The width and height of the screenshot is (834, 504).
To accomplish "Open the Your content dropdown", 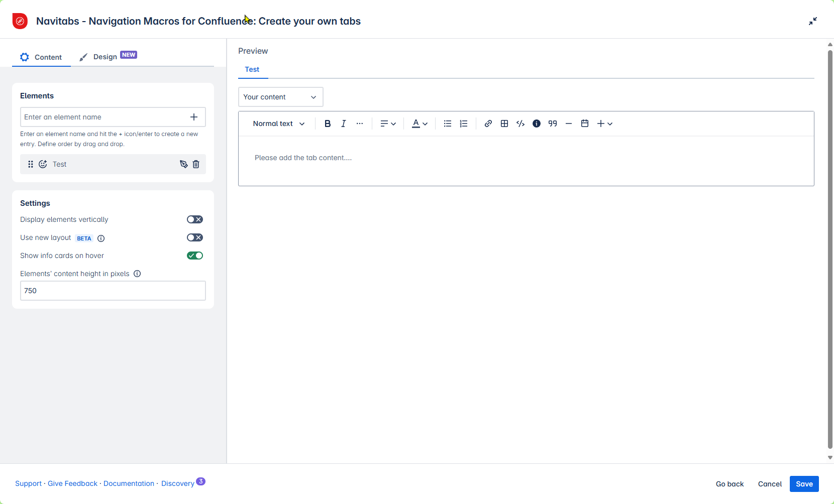I will tap(280, 97).
